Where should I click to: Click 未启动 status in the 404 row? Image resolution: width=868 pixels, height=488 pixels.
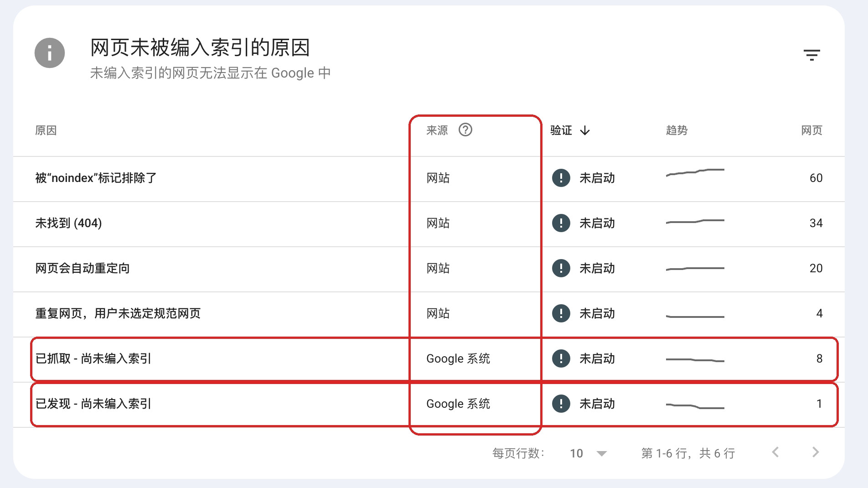(597, 223)
